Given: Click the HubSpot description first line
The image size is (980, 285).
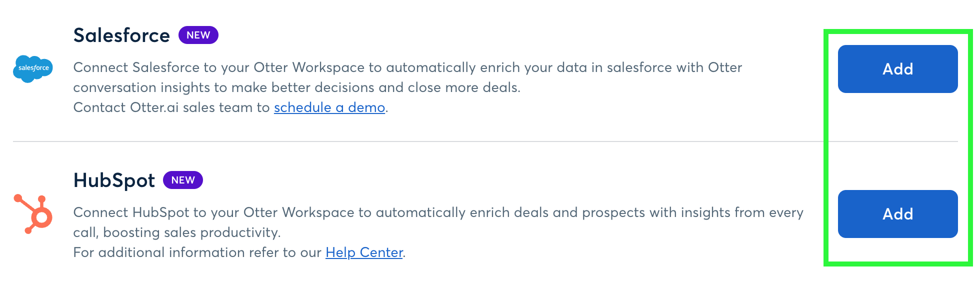Looking at the screenshot, I should click(438, 212).
